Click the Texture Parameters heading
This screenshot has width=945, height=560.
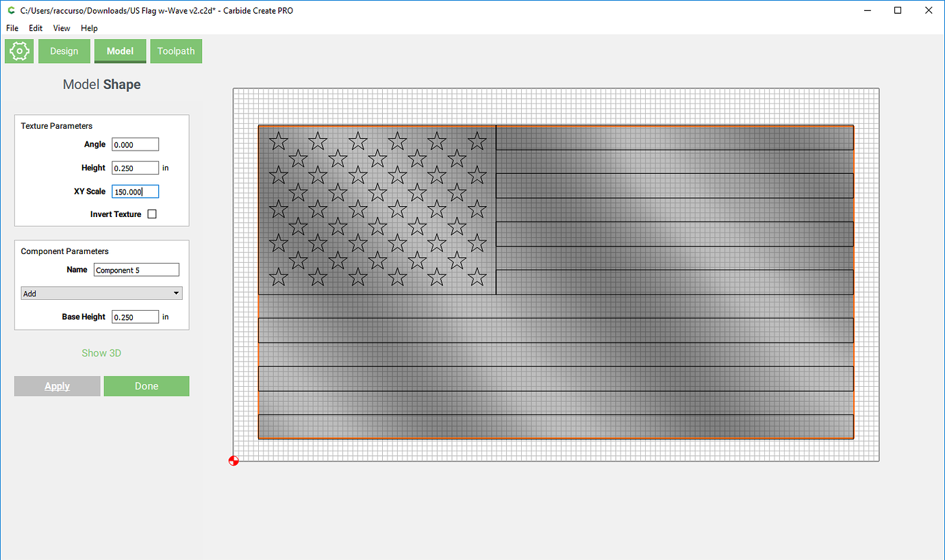point(57,126)
